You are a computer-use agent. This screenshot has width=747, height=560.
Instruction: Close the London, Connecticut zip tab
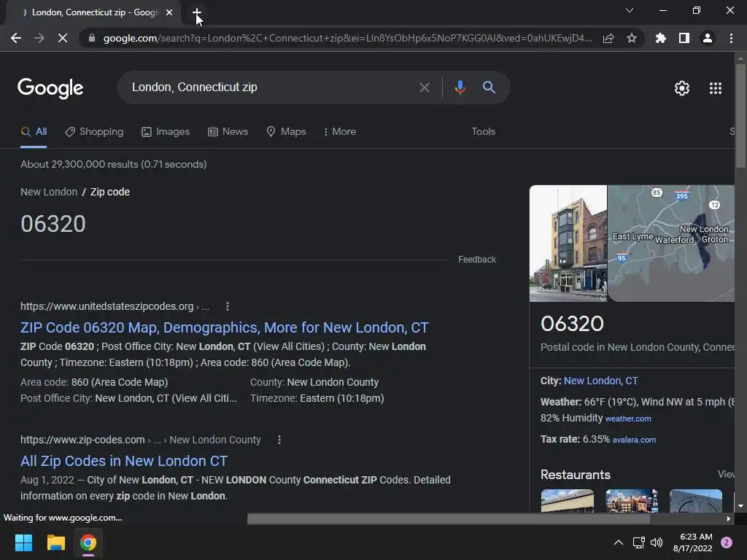click(169, 12)
